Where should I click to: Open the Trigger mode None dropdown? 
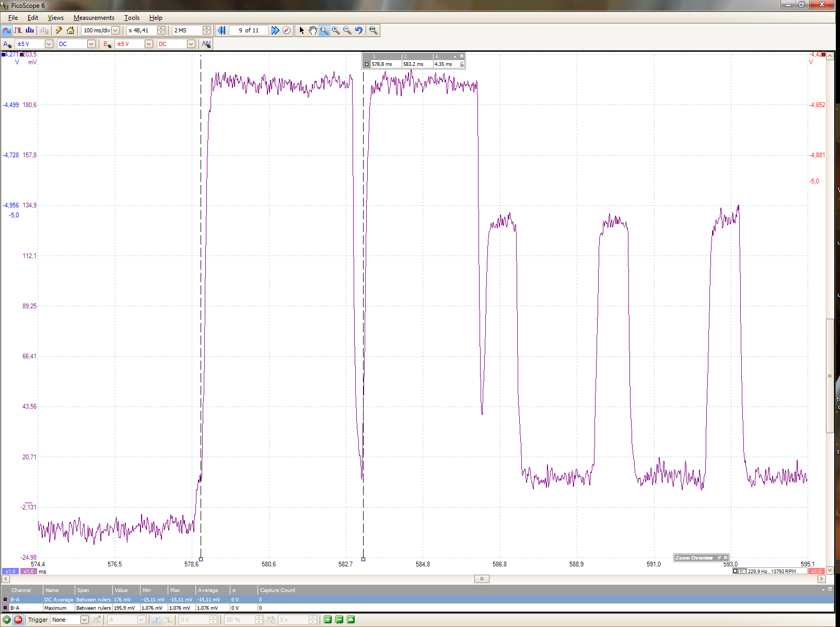click(84, 620)
